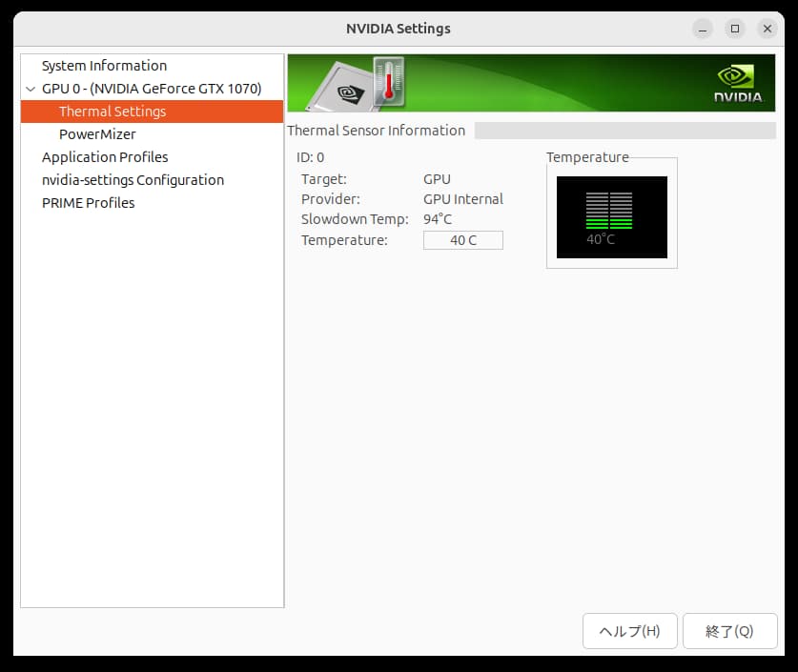
Task: Click the ヘルプ(H) help button
Action: pyautogui.click(x=629, y=631)
